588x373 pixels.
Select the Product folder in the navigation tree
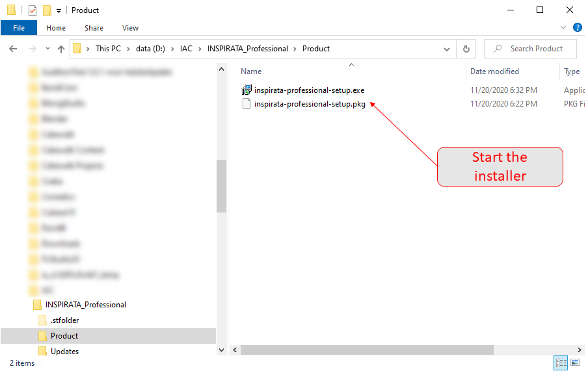click(x=64, y=336)
